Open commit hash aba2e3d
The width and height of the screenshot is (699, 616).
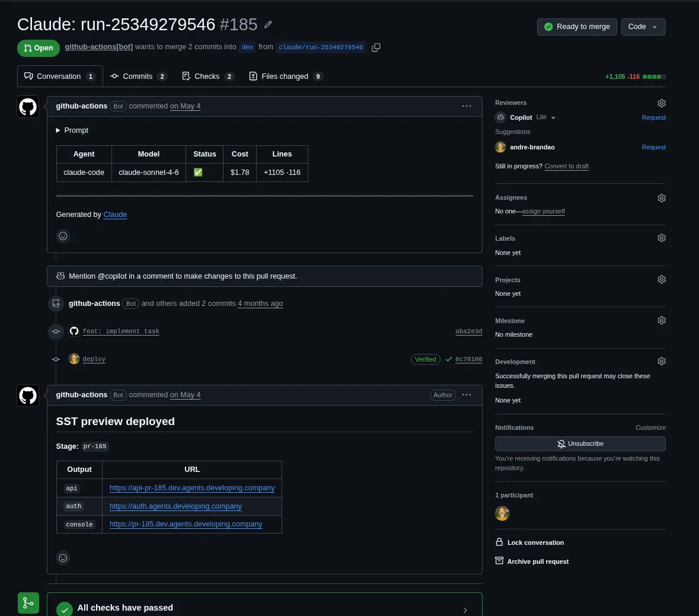(468, 331)
